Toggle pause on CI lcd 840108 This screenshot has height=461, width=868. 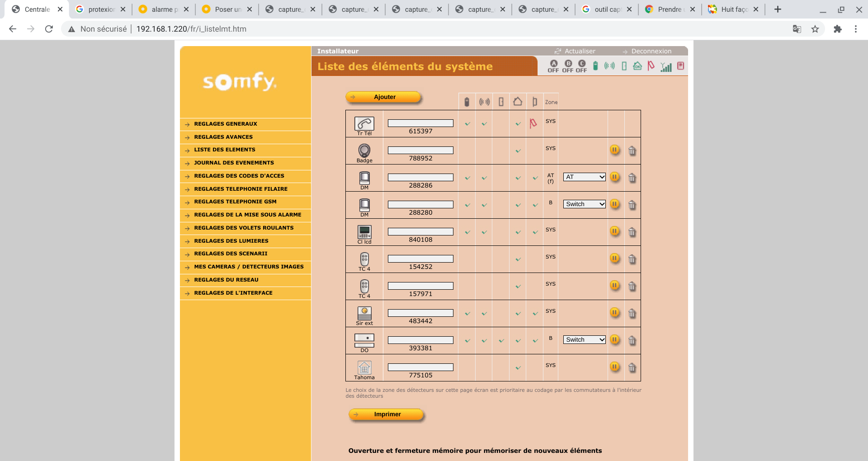[614, 231]
